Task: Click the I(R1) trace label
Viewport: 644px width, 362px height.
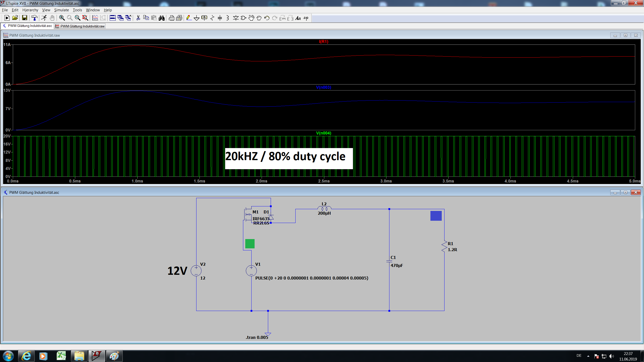Action: [324, 42]
